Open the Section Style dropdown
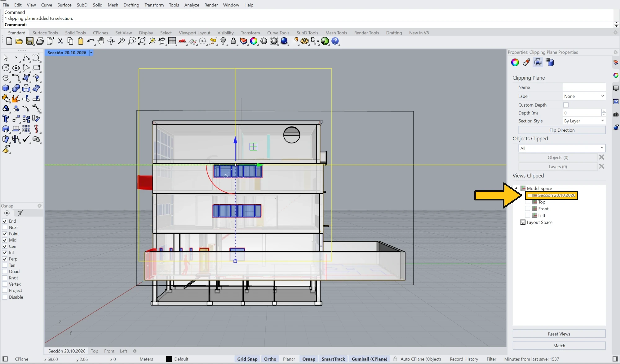Image resolution: width=620 pixels, height=364 pixels. (x=584, y=121)
